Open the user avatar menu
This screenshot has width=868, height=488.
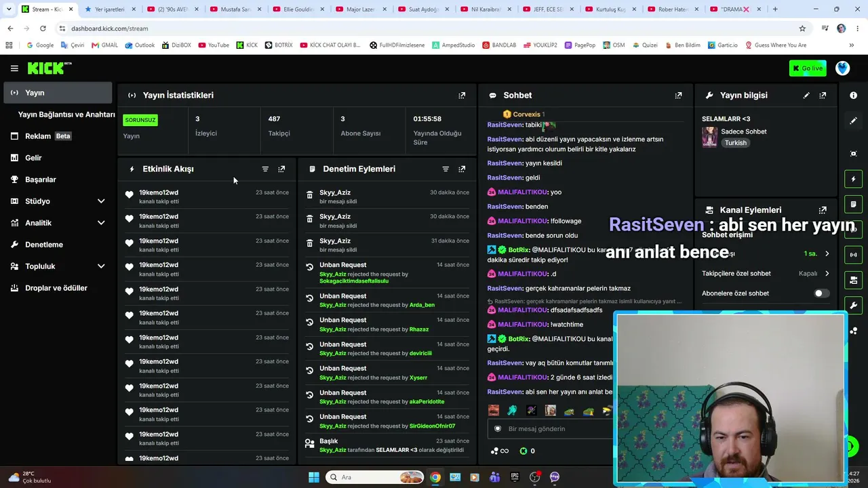pyautogui.click(x=843, y=68)
